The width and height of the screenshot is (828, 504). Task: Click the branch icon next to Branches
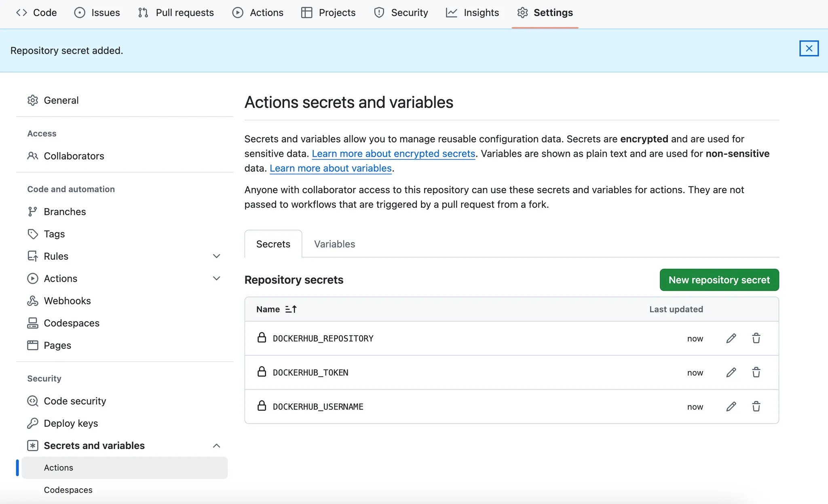point(33,212)
